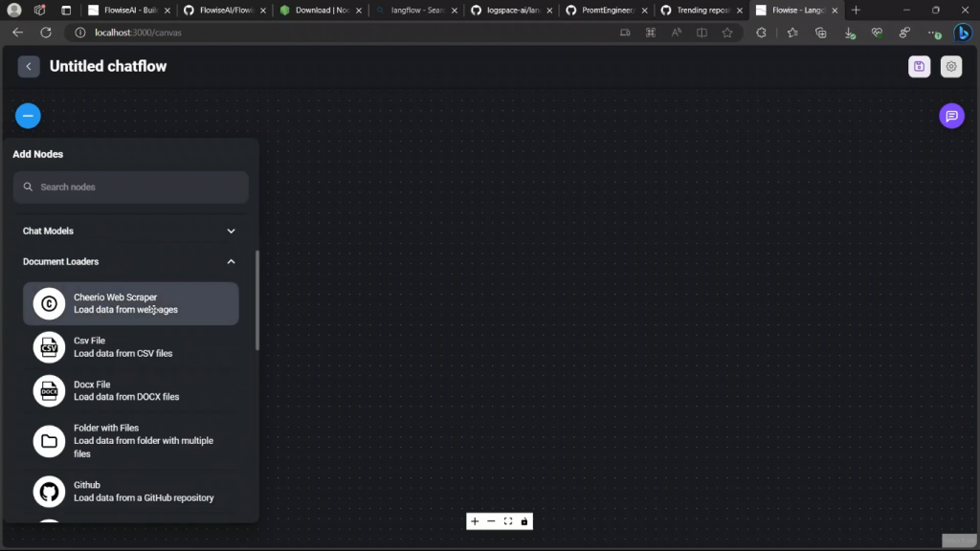Toggle read aloud icon in address bar

676,33
